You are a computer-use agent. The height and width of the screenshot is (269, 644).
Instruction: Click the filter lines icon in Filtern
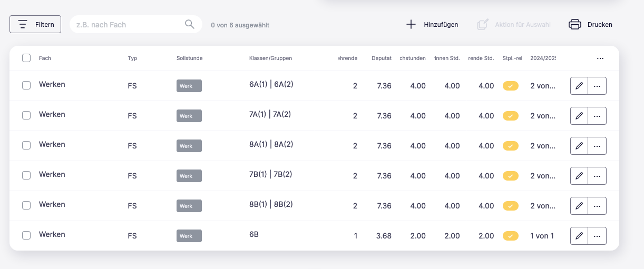point(23,24)
